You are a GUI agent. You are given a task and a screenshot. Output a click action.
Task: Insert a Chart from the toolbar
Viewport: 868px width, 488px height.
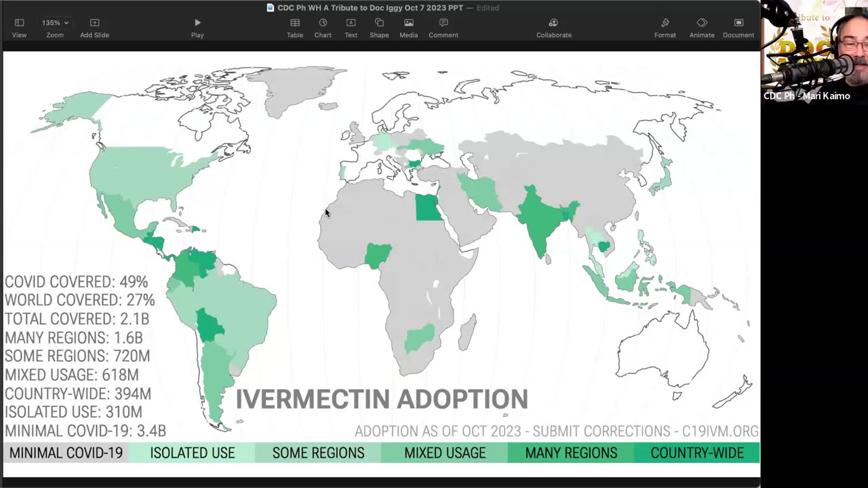323,27
